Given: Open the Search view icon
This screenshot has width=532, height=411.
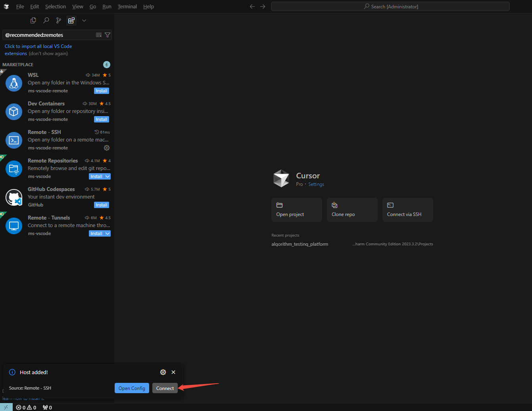Looking at the screenshot, I should [46, 20].
